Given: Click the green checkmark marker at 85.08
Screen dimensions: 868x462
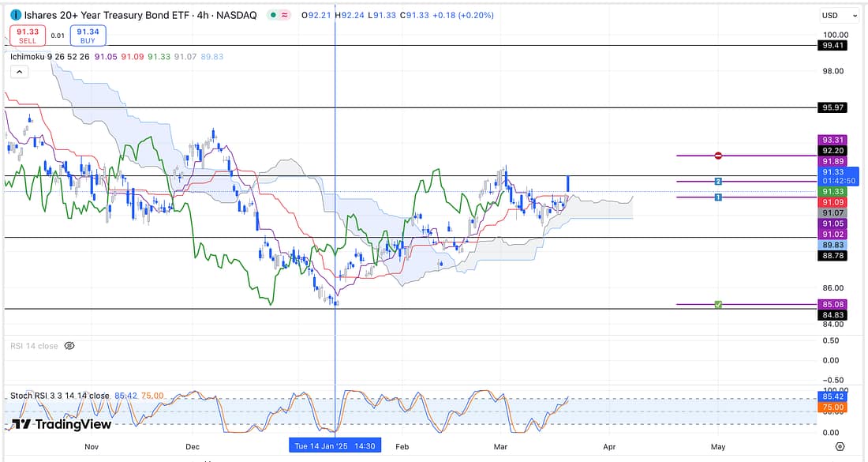Looking at the screenshot, I should click(718, 304).
